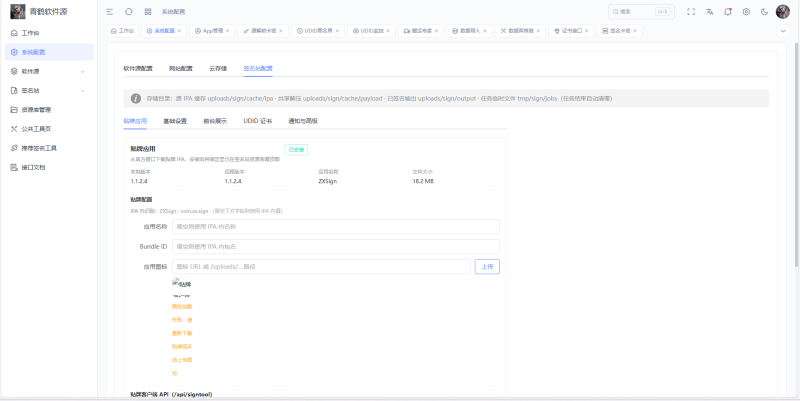Expand the 签名站 sidebar submenu
The width and height of the screenshot is (800, 401).
pyautogui.click(x=49, y=90)
